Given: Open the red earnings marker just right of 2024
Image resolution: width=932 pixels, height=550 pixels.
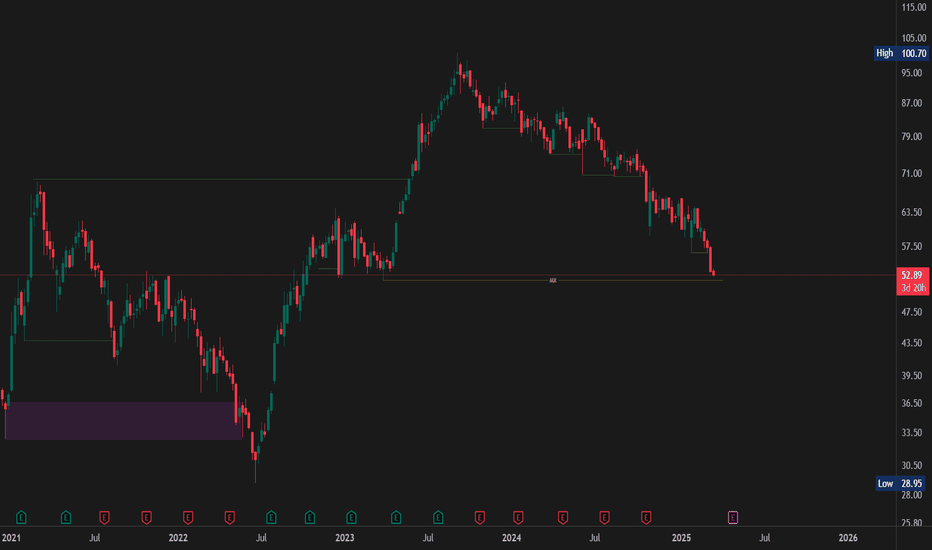Looking at the screenshot, I should (x=518, y=517).
